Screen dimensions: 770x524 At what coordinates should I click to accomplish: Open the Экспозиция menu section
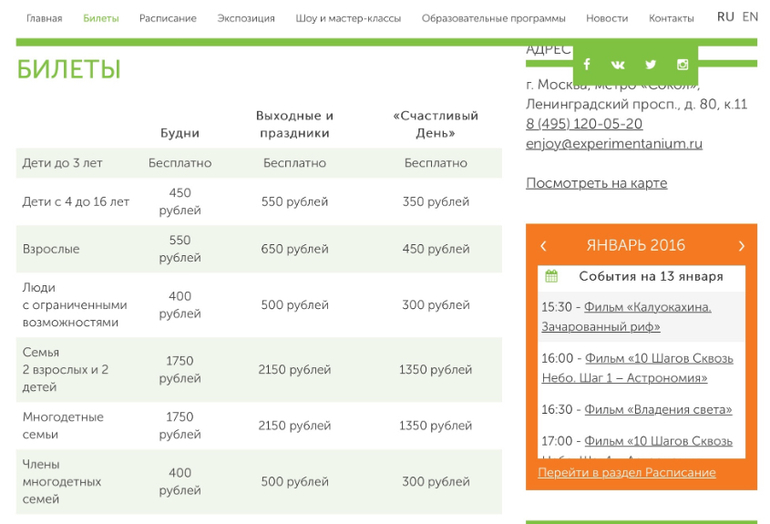[246, 18]
